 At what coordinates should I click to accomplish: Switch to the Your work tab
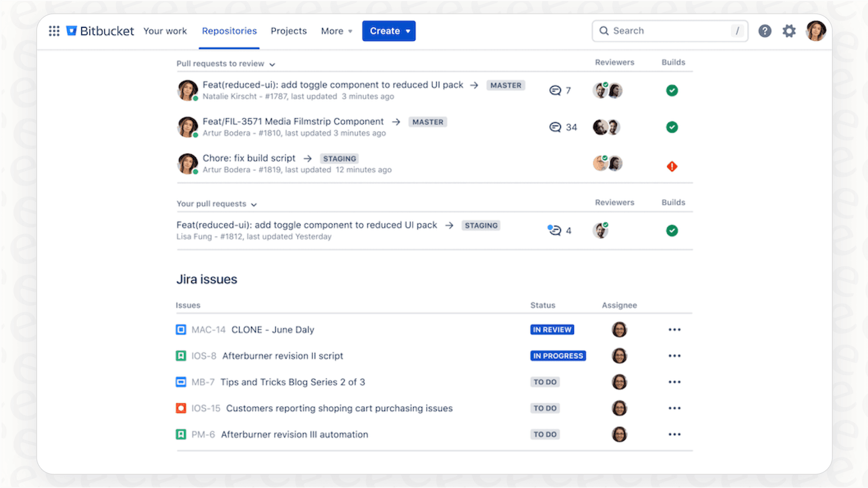click(x=165, y=31)
